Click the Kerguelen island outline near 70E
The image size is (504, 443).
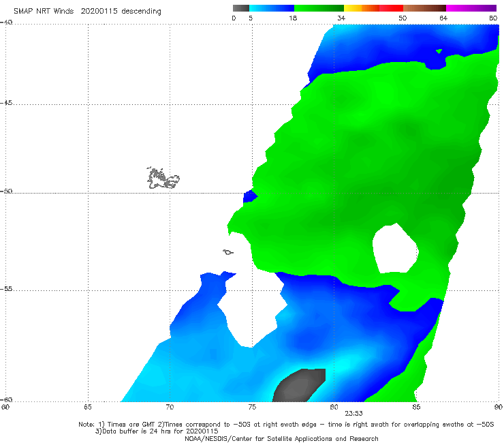[x=163, y=179]
